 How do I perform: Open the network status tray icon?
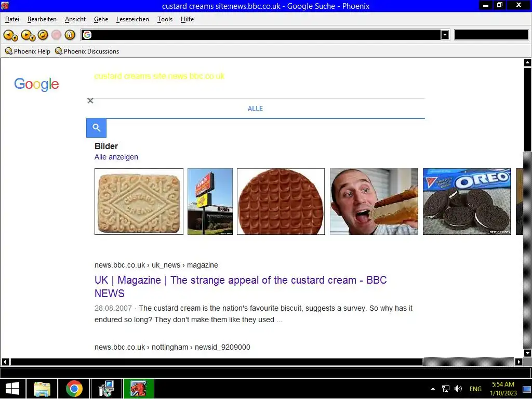point(446,389)
